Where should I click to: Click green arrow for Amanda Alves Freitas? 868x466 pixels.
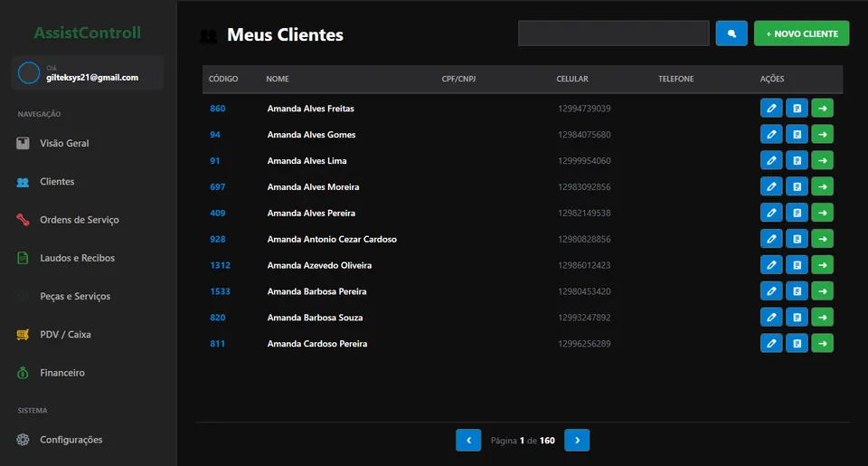pyautogui.click(x=823, y=108)
